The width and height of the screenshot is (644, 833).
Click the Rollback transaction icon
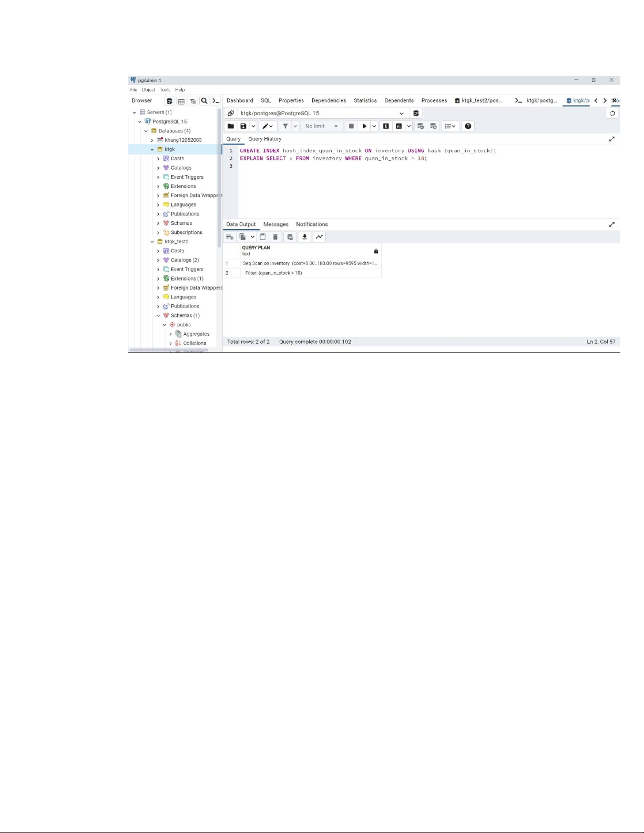(x=433, y=126)
